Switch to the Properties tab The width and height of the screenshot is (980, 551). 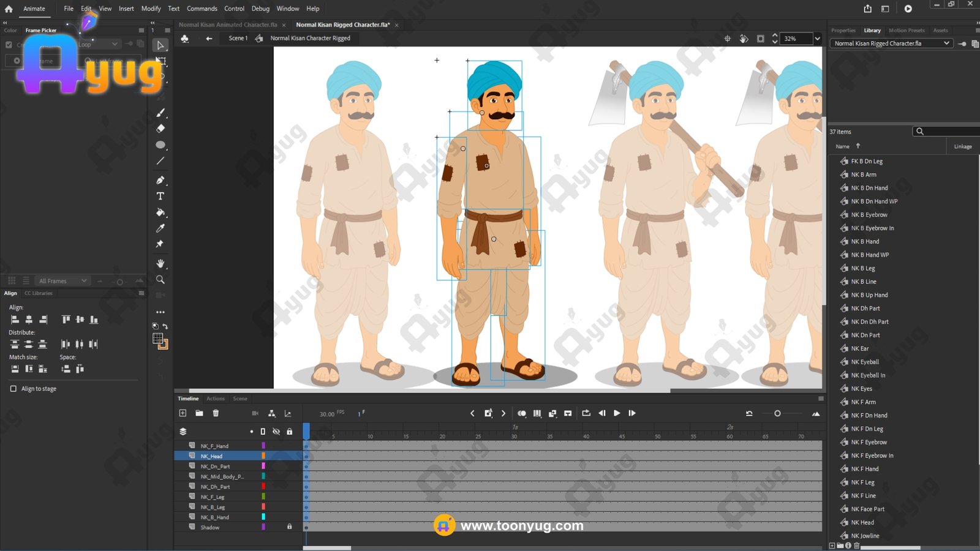coord(843,31)
